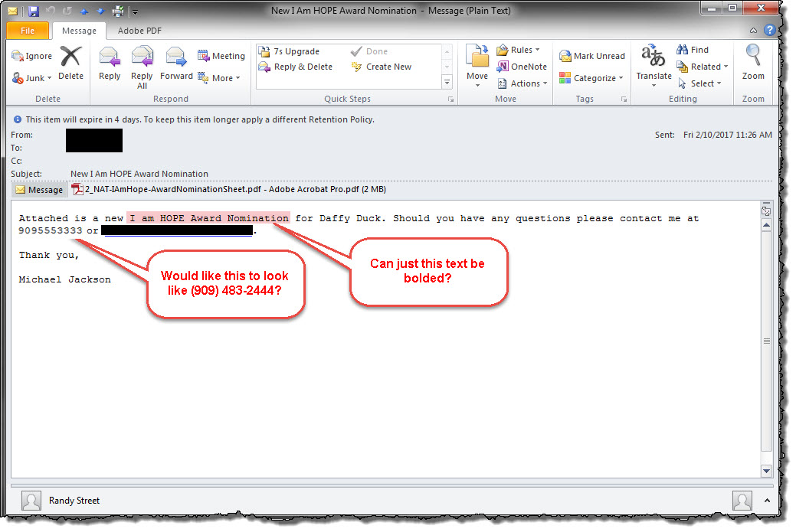Viewport: 796px width, 532px height.
Task: Run the 7s Upgrade quick step
Action: click(289, 51)
